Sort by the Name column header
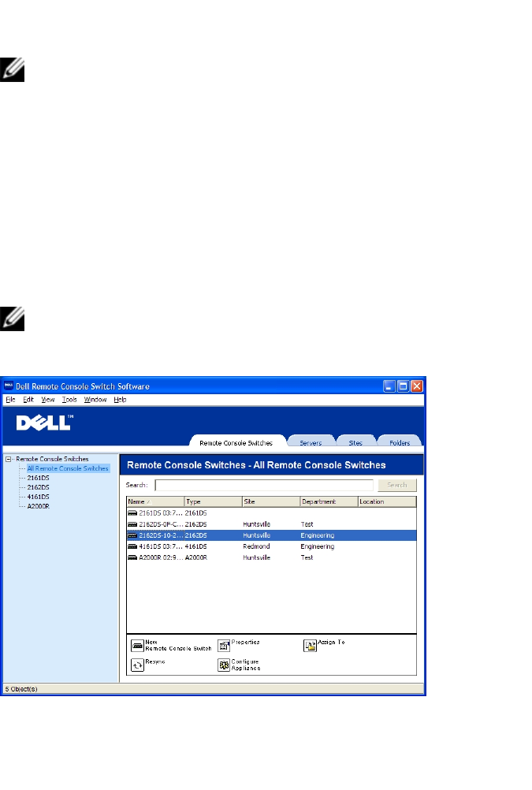Screen dimensions: 532x790 [x=155, y=501]
